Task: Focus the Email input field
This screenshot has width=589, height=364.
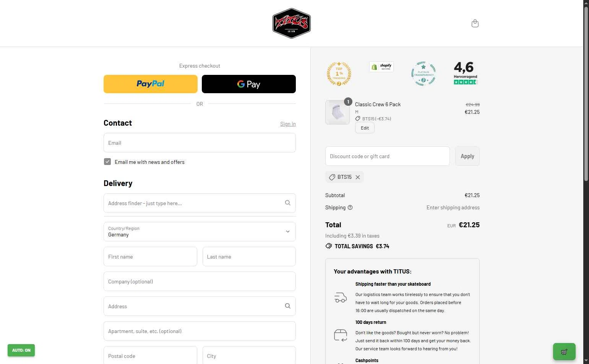Action: pos(200,142)
